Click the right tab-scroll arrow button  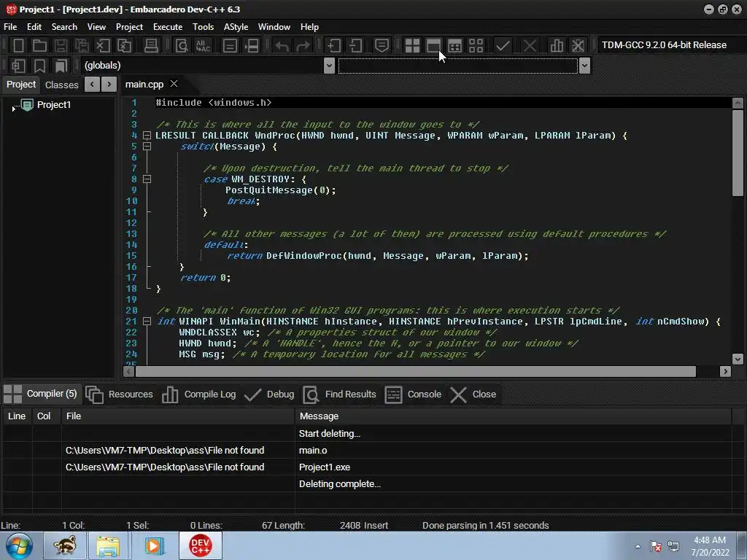pos(109,85)
